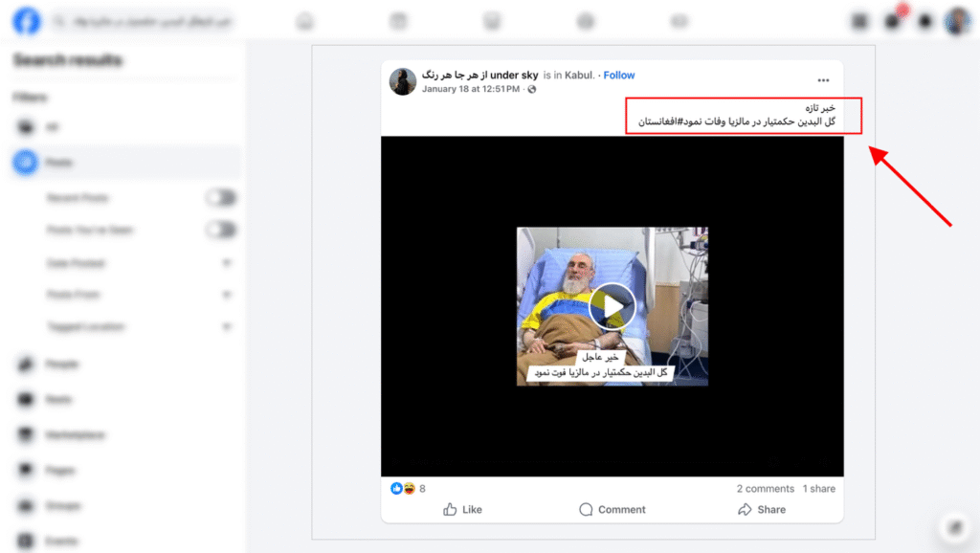
Task: Click the new message compose icon
Action: [x=953, y=526]
